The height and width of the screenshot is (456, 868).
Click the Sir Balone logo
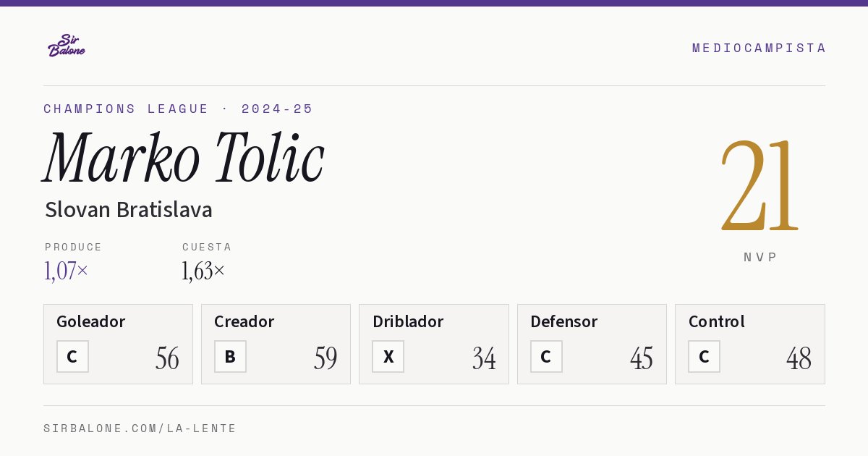67,46
